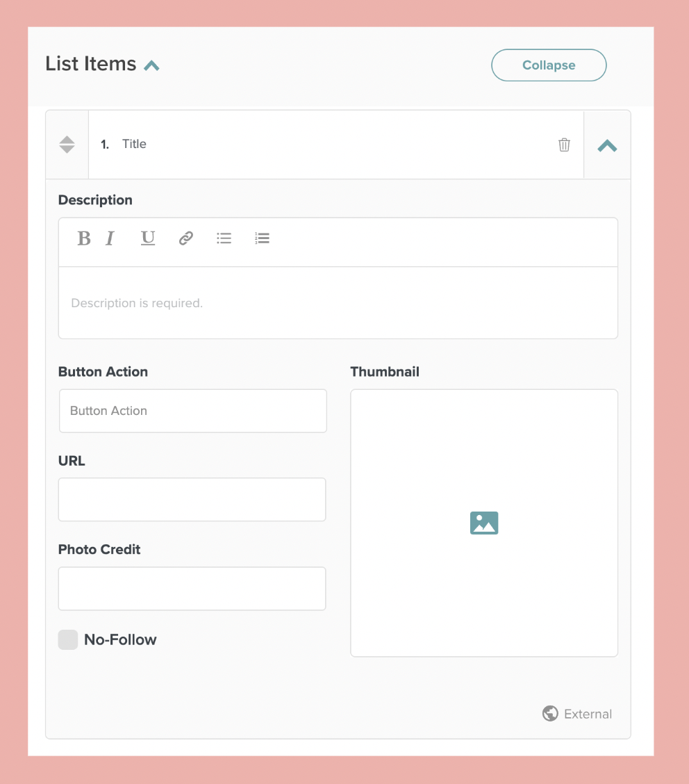Create a bulleted list in Description
Screen dimensions: 689x784
(x=224, y=239)
